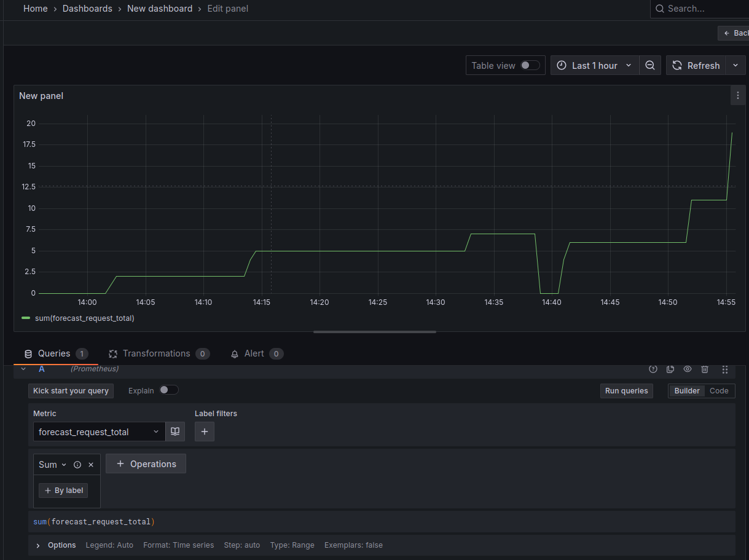
Task: Click the Refresh button
Action: 696,65
